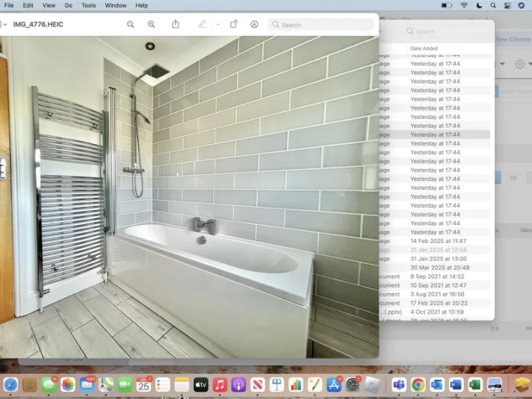Open Pages from the Dock

pyautogui.click(x=315, y=384)
